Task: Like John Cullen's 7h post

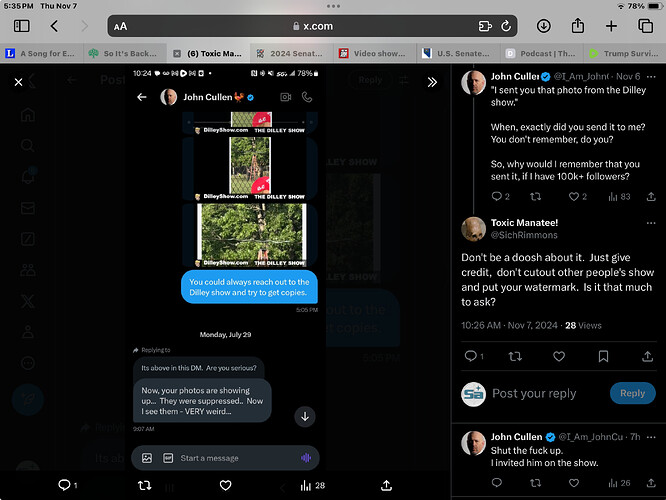Action: 574,483
